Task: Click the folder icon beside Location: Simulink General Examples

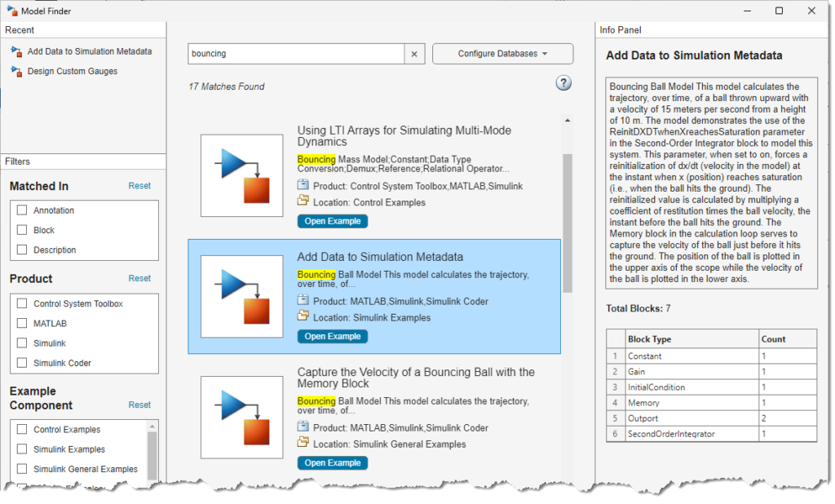Action: 303,442
